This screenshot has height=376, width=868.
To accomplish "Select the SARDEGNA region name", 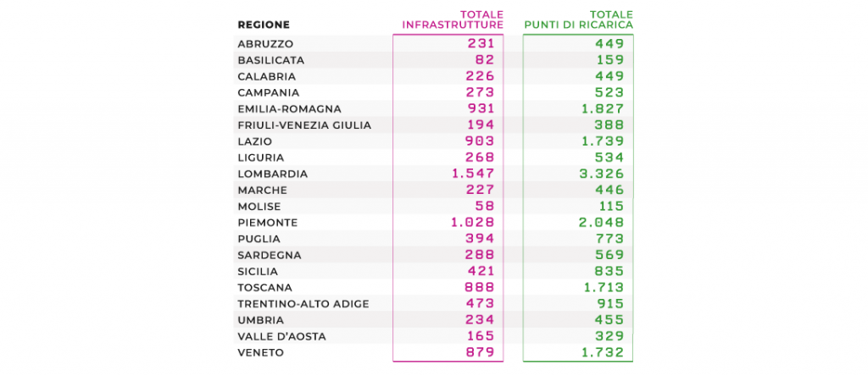I will click(270, 256).
